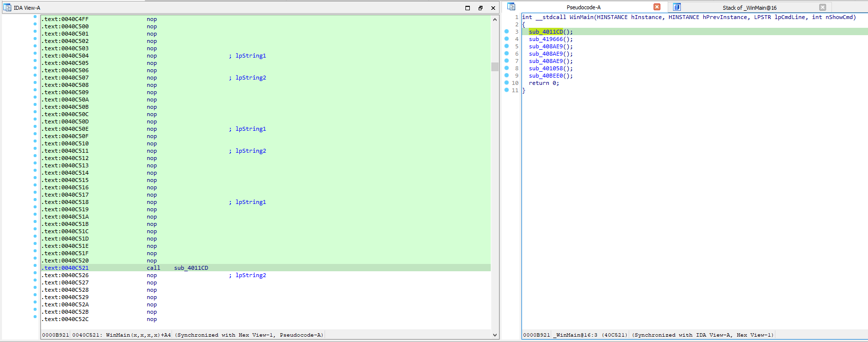Toggle breakpoint dot at .text:0040C521
The height and width of the screenshot is (342, 868).
point(35,266)
